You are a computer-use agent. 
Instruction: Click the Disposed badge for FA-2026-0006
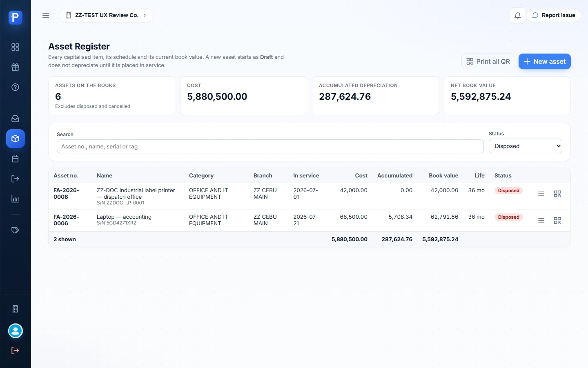509,217
